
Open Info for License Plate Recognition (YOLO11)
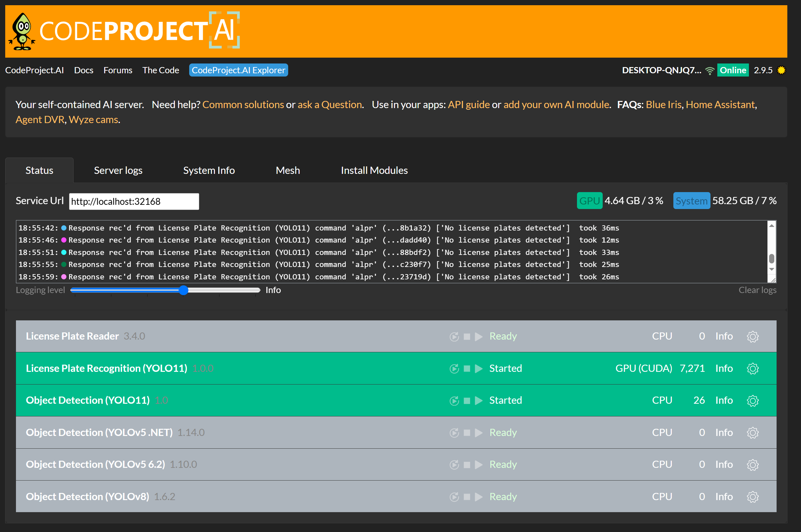724,369
